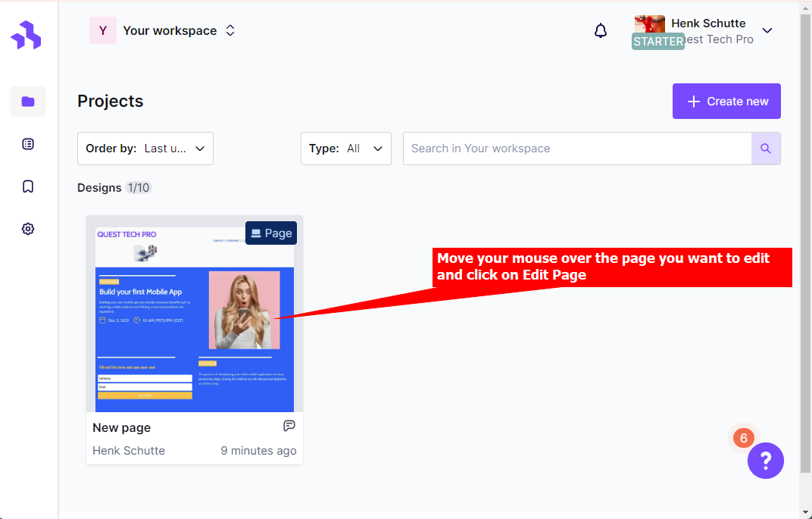Click the Henk Schutte author text on card
Screen dimensions: 812x519
pos(129,451)
